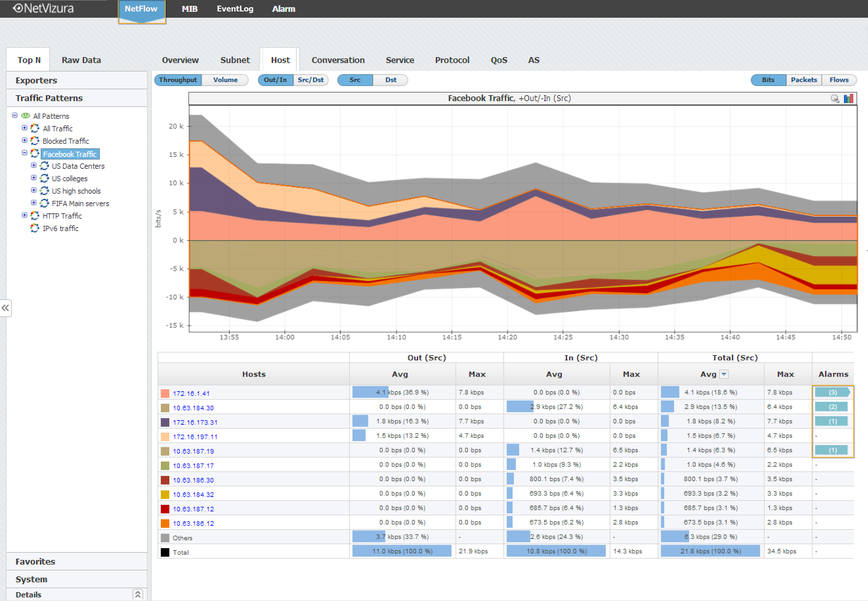
Task: Click the FIFA Main servers icon
Action: [44, 204]
